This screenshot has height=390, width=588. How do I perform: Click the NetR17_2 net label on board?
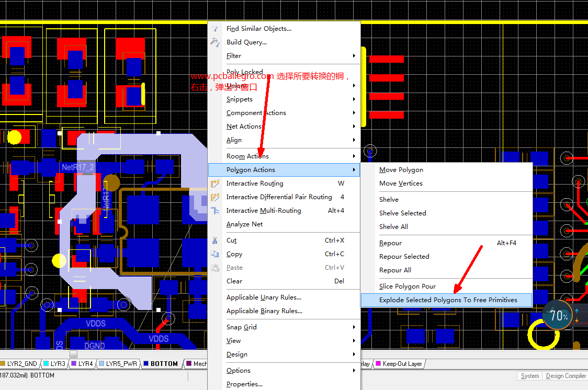78,167
